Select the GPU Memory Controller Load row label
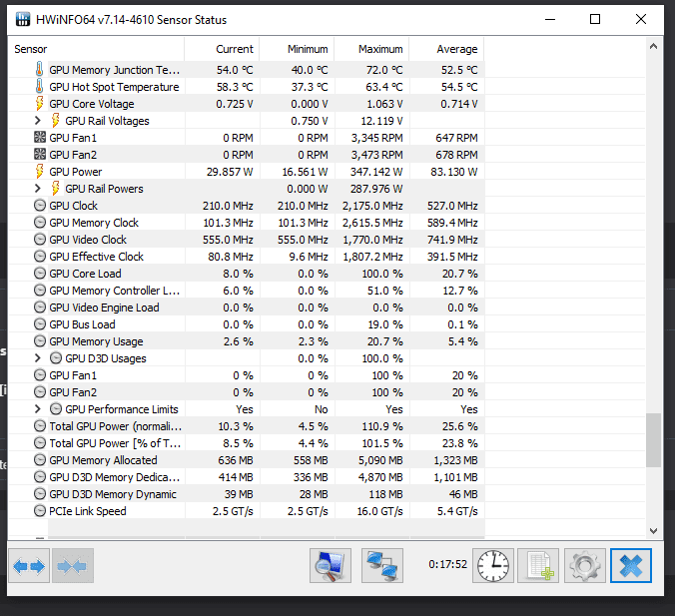The image size is (675, 616). (x=114, y=291)
